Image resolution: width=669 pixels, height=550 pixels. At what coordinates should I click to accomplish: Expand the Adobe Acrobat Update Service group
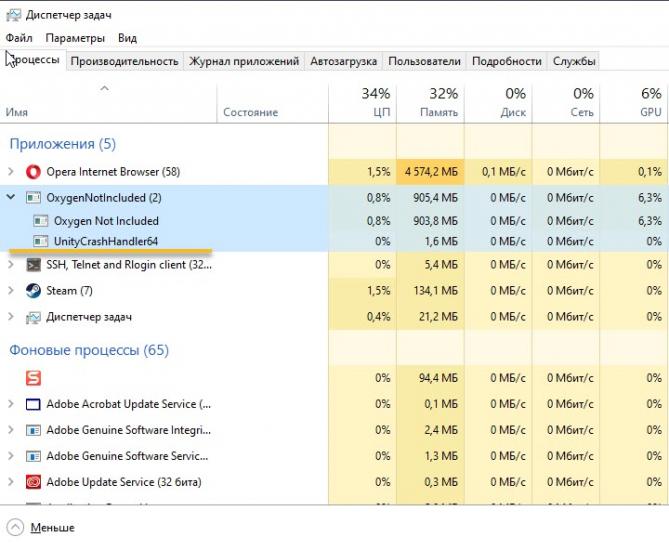click(11, 404)
